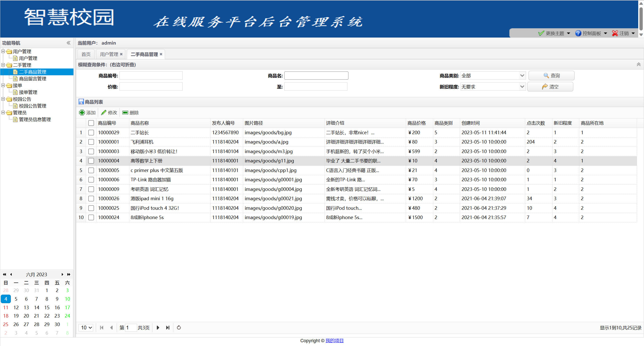Click the 清空 clear filters icon
Image resolution: width=644 pixels, height=346 pixels.
pyautogui.click(x=544, y=86)
